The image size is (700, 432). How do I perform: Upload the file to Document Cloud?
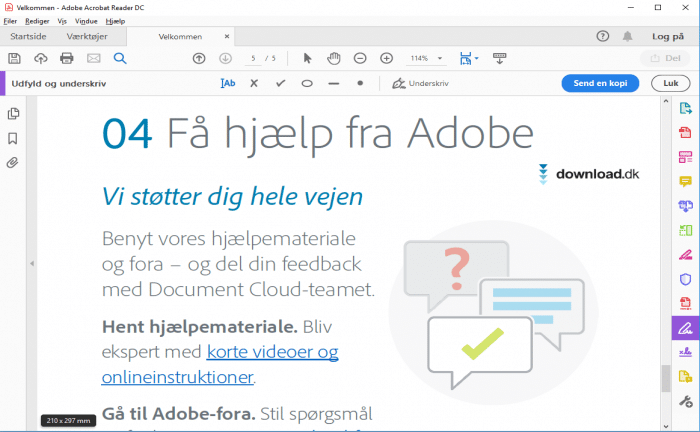[41, 58]
